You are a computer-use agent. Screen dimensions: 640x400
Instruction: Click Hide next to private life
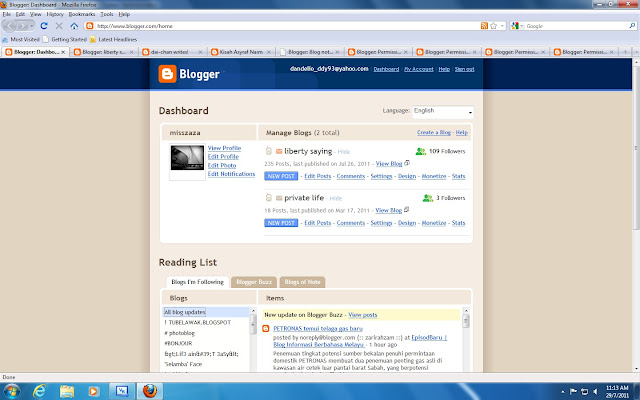point(336,198)
